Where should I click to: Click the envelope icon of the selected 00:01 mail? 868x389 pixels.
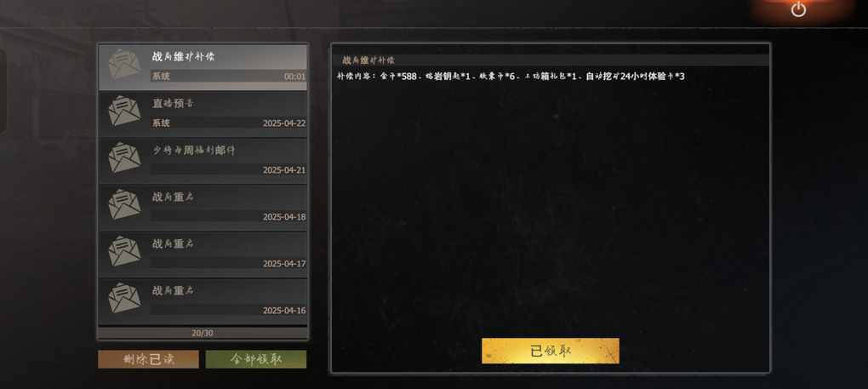(x=124, y=64)
